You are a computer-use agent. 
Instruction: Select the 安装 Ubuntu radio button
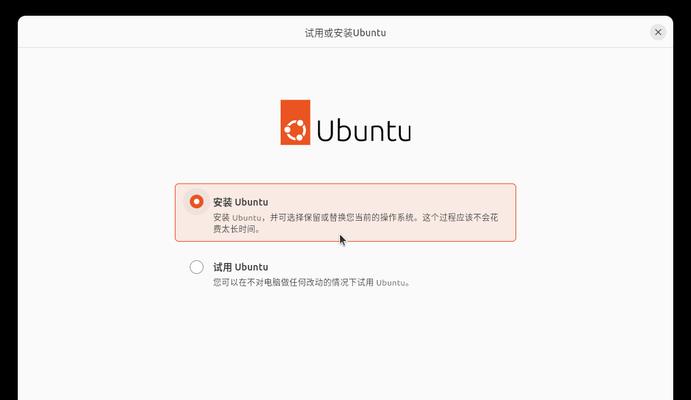197,202
